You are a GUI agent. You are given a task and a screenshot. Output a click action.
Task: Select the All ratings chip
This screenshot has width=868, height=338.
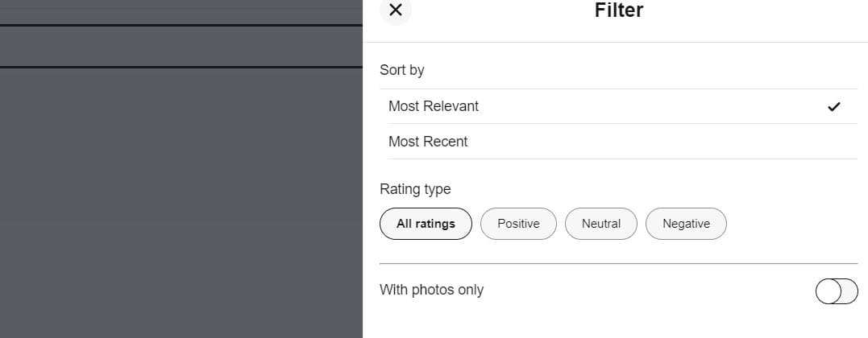pyautogui.click(x=426, y=224)
